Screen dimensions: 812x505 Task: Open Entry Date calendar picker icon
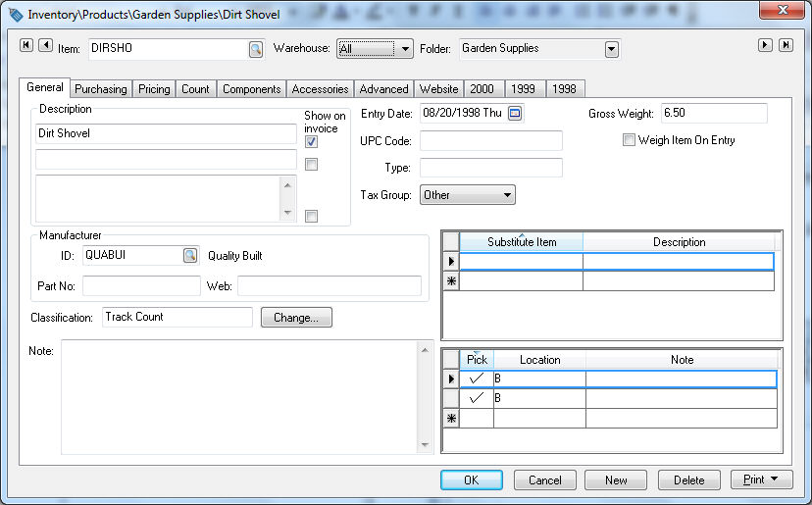[x=515, y=113]
